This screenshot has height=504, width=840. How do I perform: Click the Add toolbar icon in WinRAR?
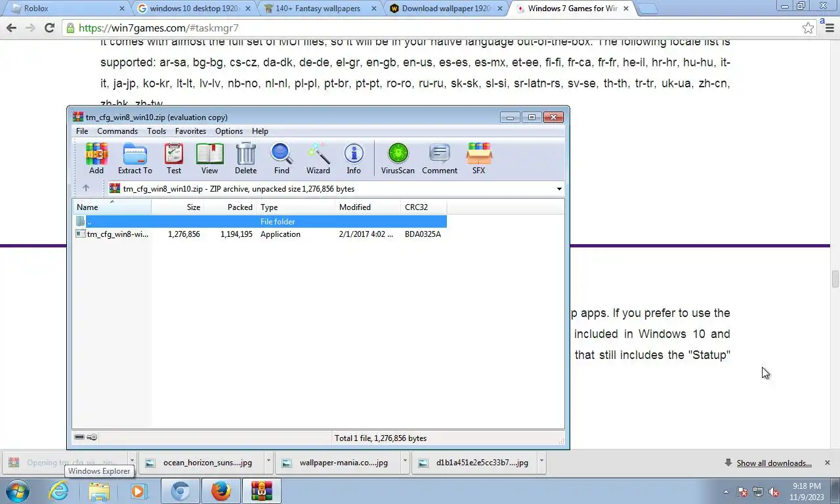pos(96,159)
